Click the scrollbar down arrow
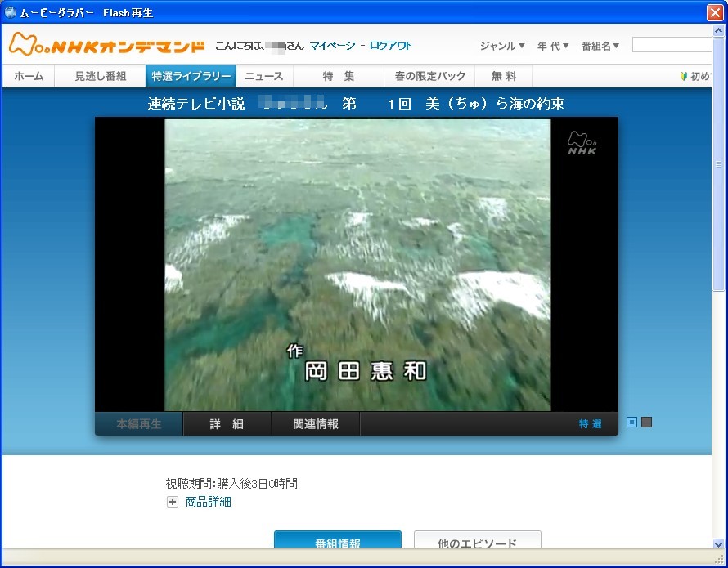 pyautogui.click(x=718, y=543)
